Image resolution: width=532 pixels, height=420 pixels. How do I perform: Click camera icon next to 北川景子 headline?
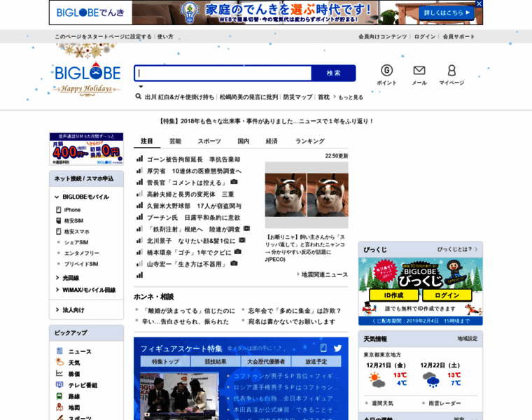242,240
